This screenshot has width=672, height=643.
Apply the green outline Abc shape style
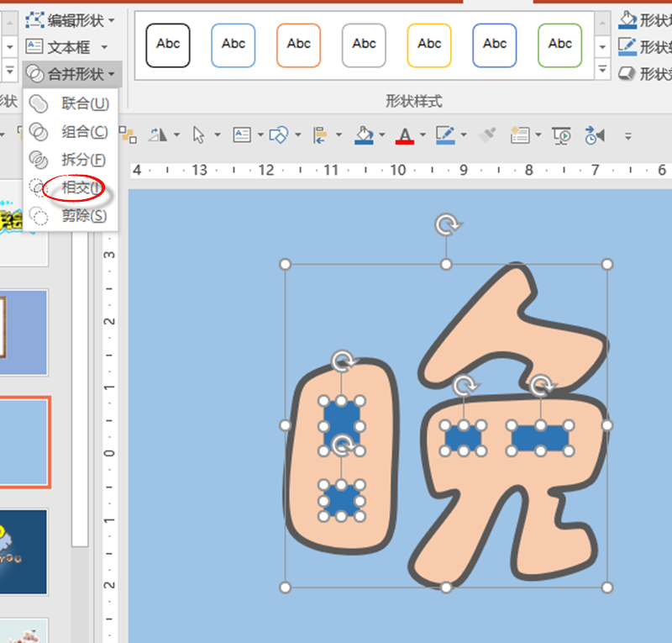click(559, 45)
